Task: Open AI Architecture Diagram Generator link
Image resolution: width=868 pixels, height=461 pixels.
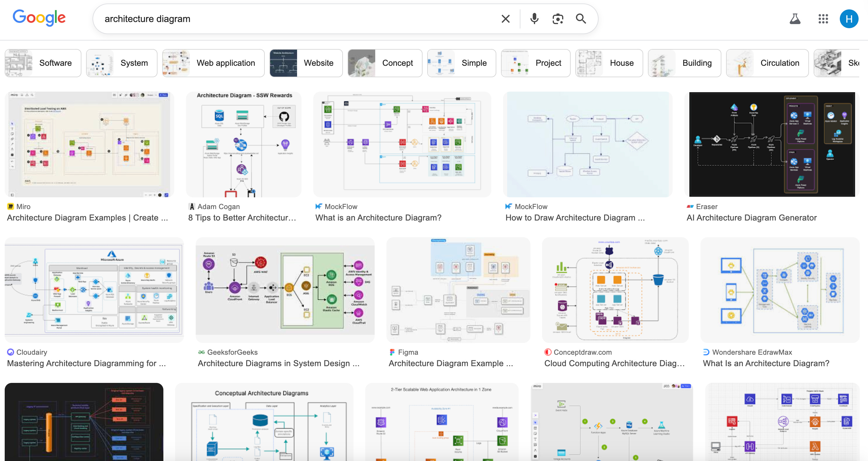Action: [x=752, y=218]
